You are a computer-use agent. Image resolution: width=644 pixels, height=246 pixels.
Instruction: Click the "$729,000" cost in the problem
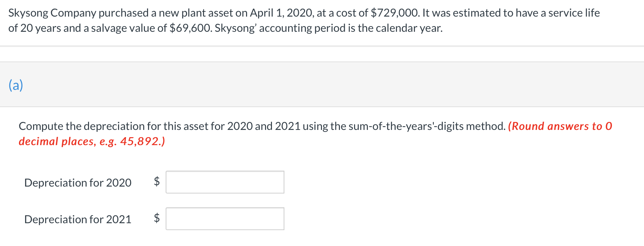(x=395, y=13)
